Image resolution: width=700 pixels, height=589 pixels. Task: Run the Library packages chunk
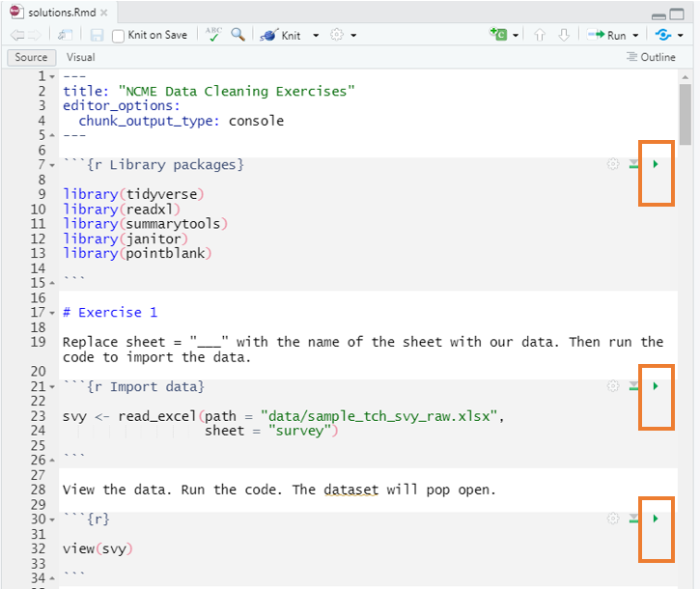tap(656, 165)
